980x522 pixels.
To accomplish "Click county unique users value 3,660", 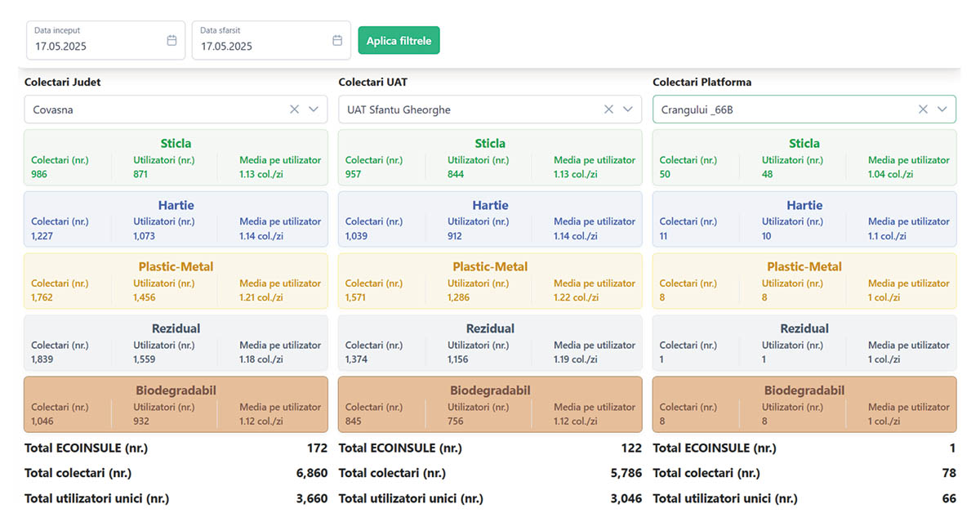I will click(311, 498).
